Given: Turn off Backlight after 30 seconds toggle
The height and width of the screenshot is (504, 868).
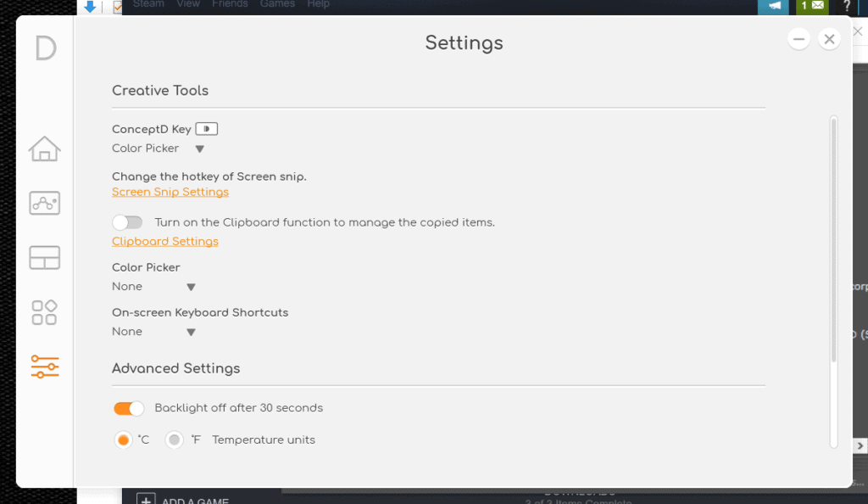Looking at the screenshot, I should pyautogui.click(x=129, y=408).
